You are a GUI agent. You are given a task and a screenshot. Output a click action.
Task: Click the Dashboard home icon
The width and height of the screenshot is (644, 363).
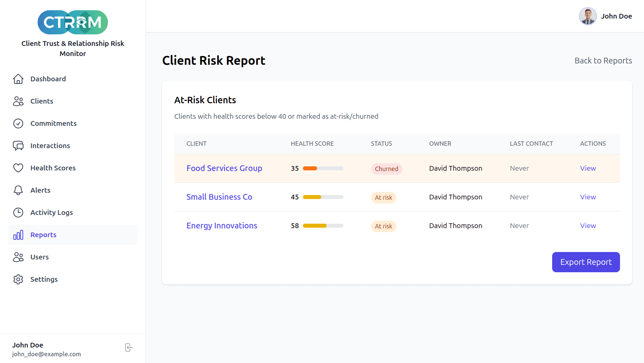(18, 79)
